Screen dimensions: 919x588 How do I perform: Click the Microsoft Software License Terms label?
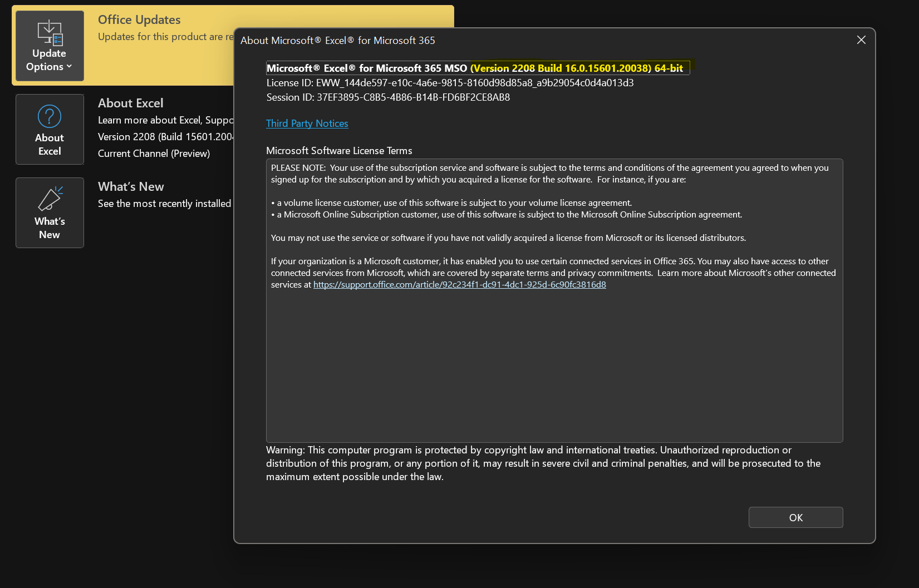339,151
